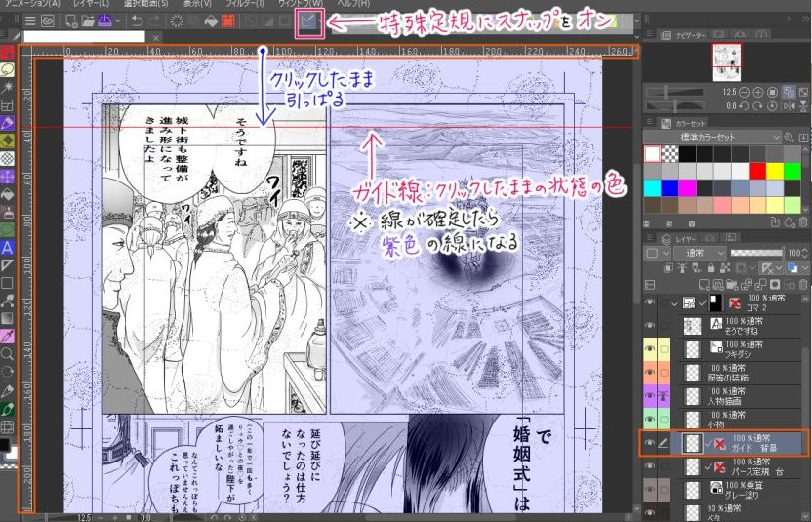Select the blue color swatch

pos(670,188)
